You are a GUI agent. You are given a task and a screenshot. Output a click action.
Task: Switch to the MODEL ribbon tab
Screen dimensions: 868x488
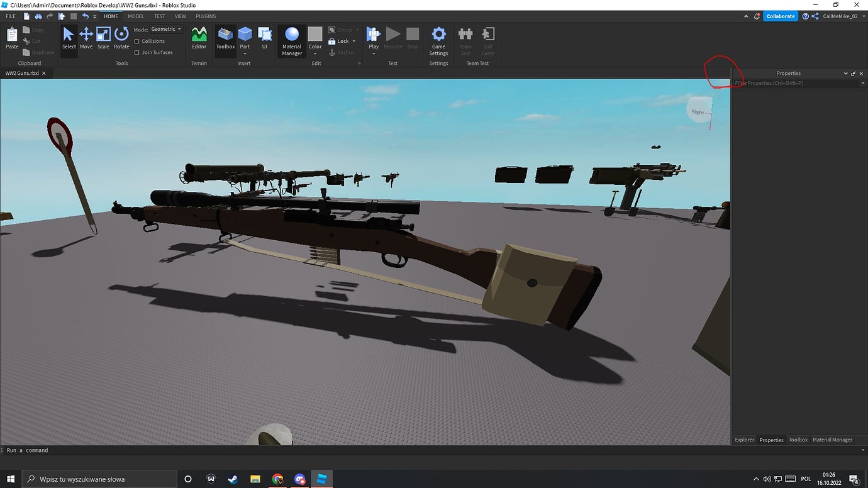(x=136, y=16)
